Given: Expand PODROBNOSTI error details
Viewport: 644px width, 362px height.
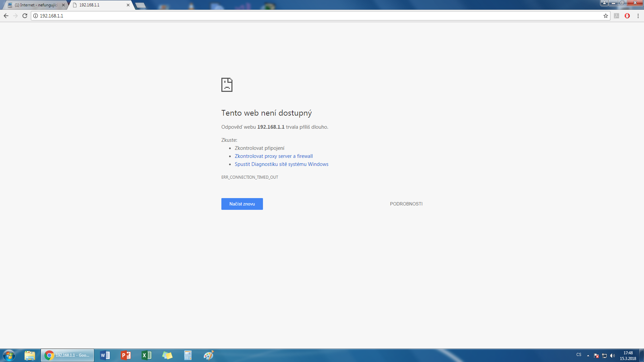Looking at the screenshot, I should tap(406, 204).
